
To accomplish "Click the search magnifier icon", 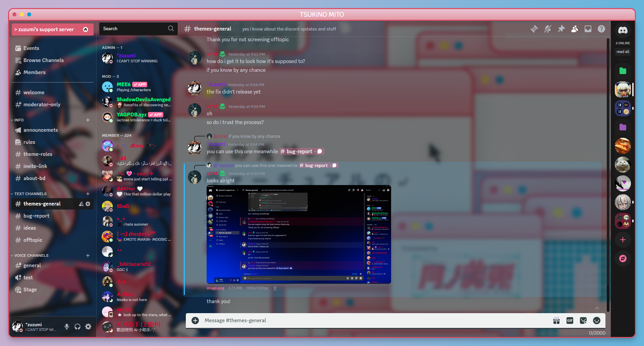I will click(x=171, y=28).
